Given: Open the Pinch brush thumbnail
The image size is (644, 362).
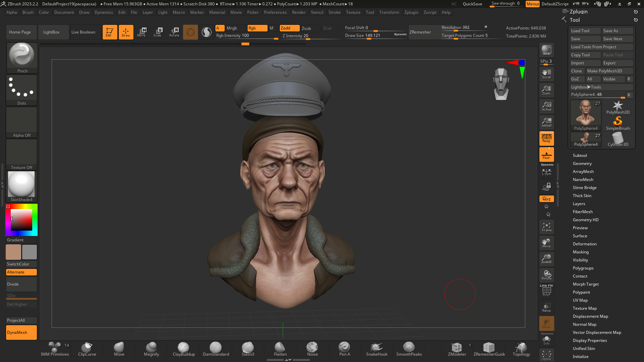Looking at the screenshot, I should (22, 58).
